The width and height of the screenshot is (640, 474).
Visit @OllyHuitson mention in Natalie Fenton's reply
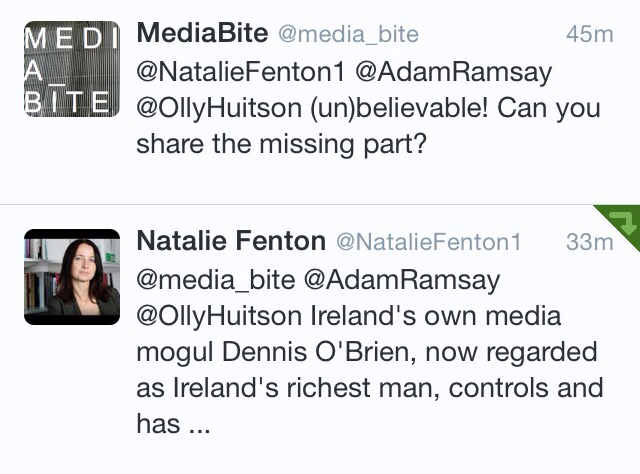[224, 316]
